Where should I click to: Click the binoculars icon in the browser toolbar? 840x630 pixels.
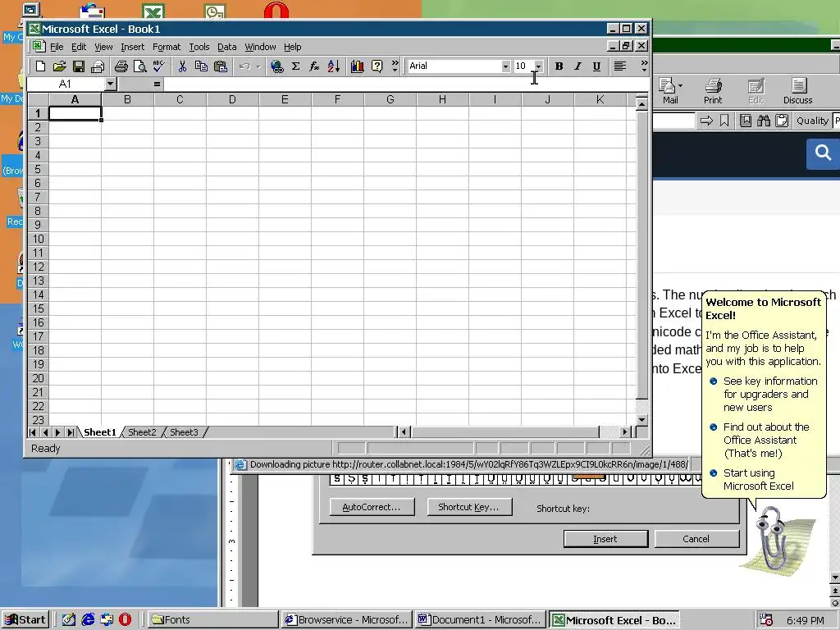tap(764, 121)
